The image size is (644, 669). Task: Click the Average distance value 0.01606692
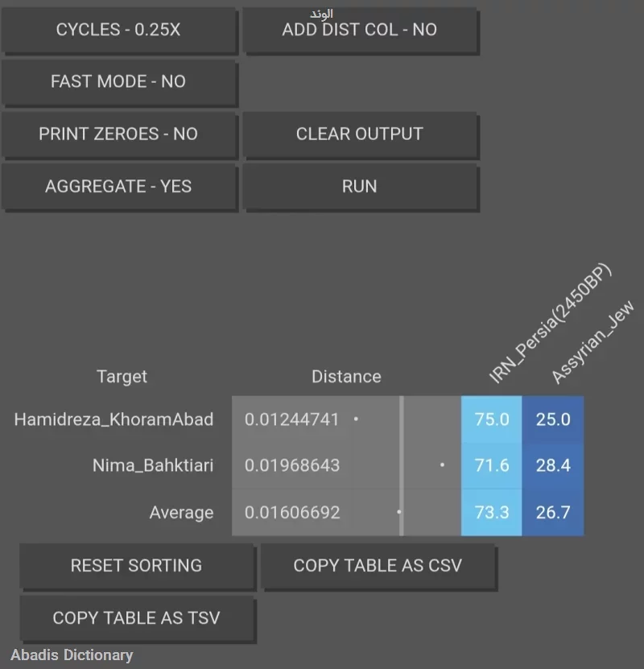tap(292, 512)
